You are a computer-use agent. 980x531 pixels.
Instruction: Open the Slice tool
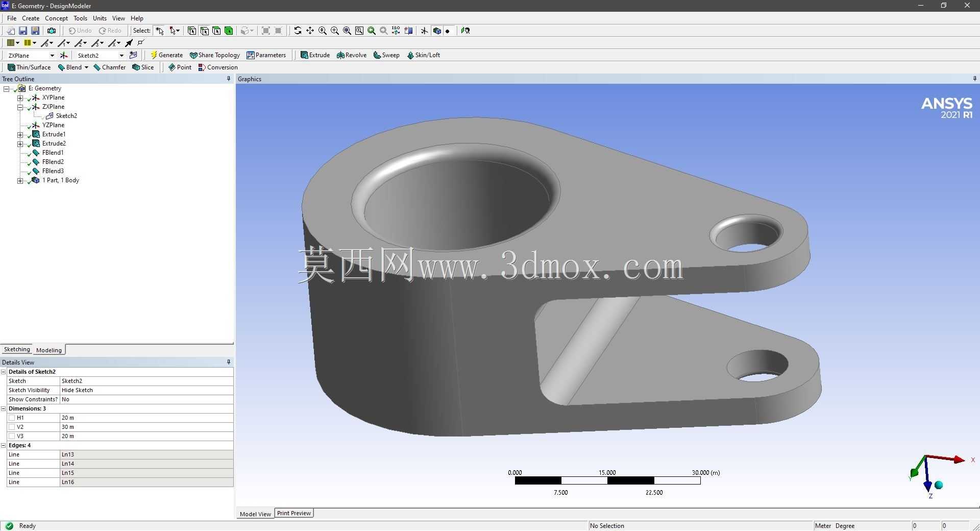(143, 67)
